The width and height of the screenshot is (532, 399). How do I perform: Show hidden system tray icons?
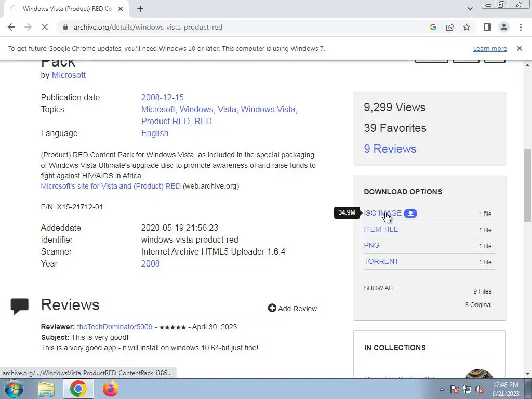click(442, 389)
